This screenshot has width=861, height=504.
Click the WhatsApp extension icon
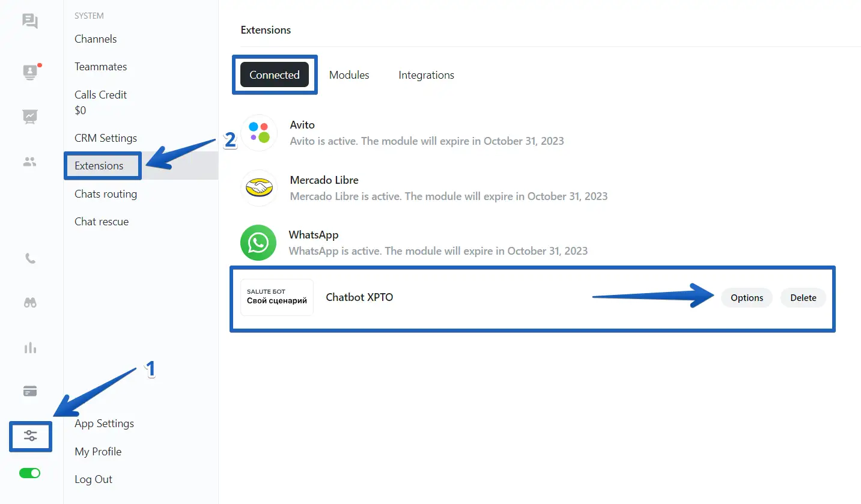pos(258,243)
